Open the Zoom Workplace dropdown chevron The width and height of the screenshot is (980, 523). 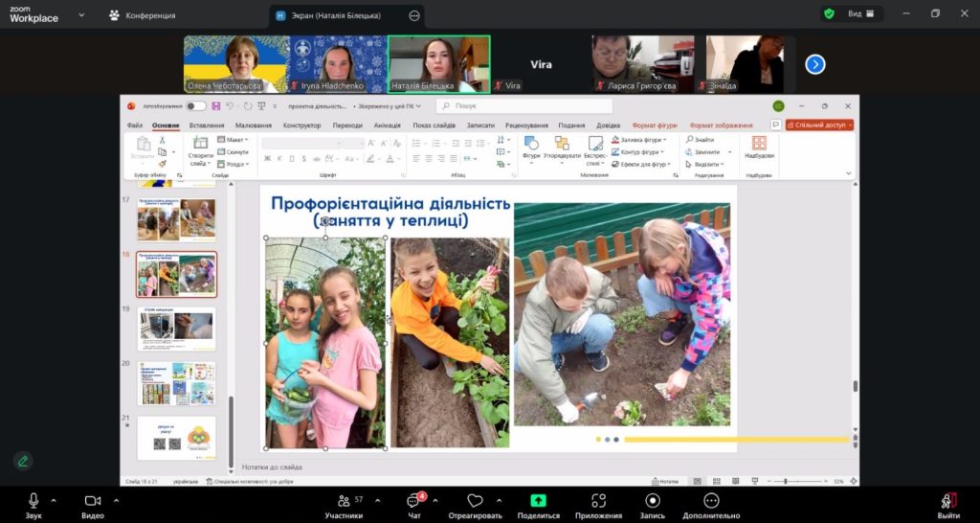pos(79,15)
